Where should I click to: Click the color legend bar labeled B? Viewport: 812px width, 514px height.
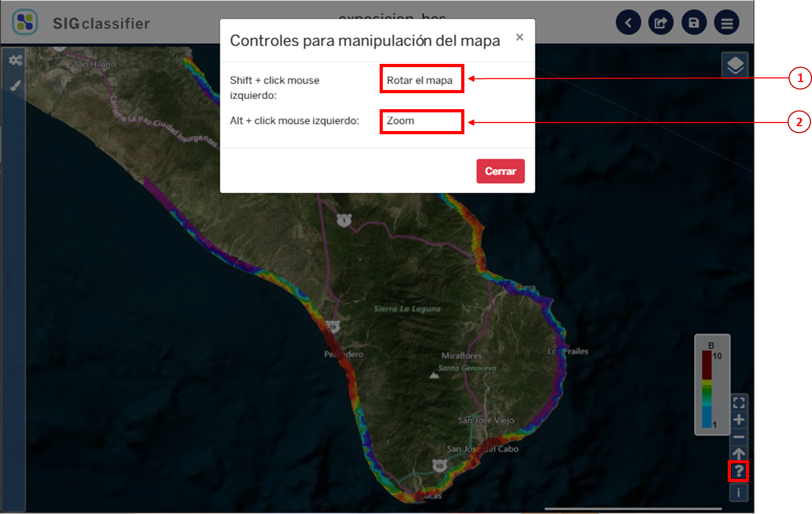[x=707, y=389]
